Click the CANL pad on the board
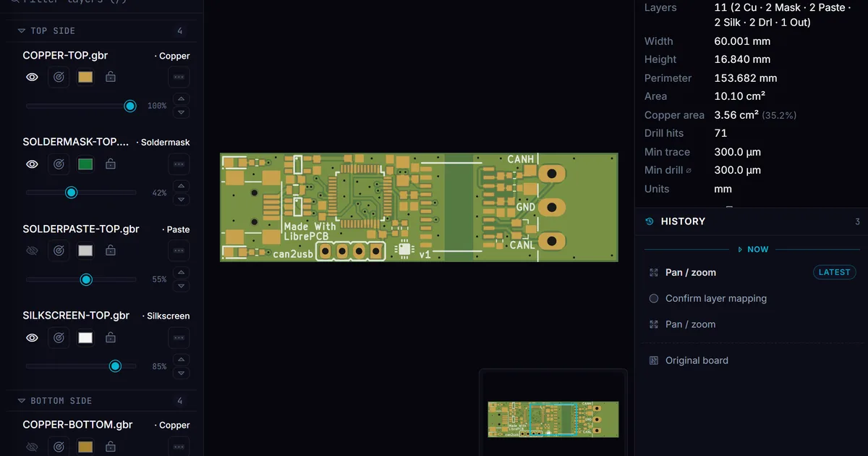 pyautogui.click(x=551, y=241)
